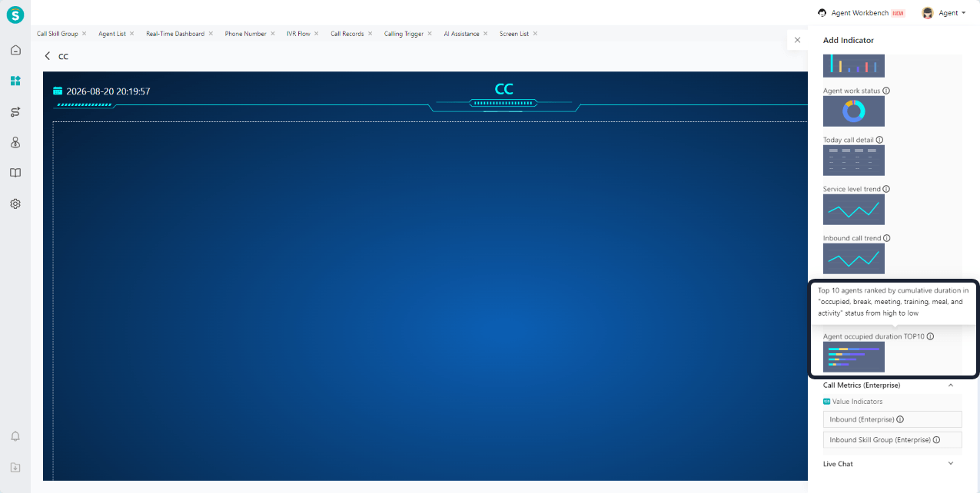This screenshot has height=493, width=980.
Task: Open settings gear in left sidebar
Action: [x=15, y=203]
